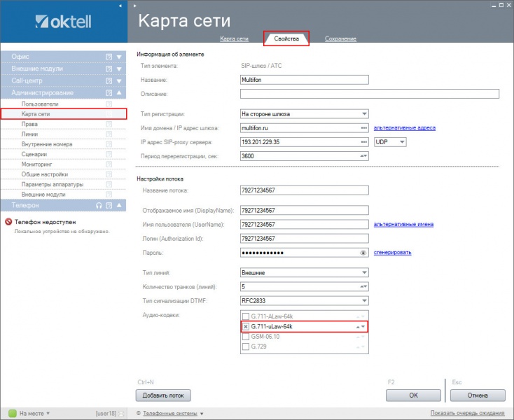514x420 pixels.
Task: Click the Телефонные системы link
Action: pos(170,414)
